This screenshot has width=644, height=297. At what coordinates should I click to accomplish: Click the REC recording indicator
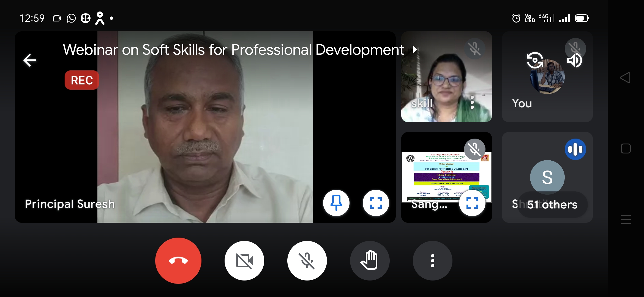pyautogui.click(x=82, y=80)
